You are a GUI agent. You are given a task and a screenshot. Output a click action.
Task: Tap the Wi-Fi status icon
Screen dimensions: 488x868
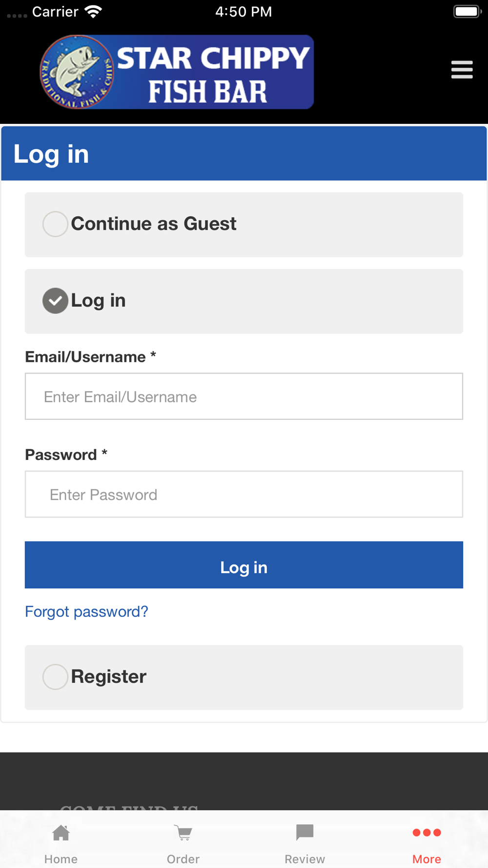tap(93, 12)
